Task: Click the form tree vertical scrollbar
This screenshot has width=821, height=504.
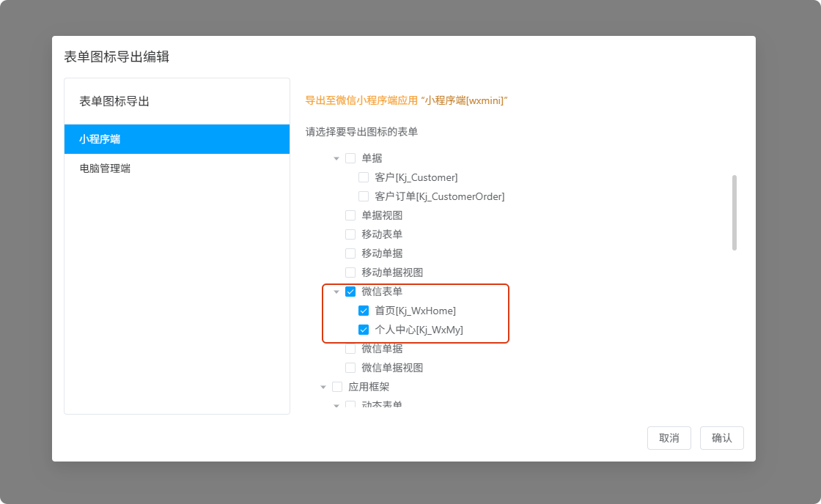Action: [735, 212]
